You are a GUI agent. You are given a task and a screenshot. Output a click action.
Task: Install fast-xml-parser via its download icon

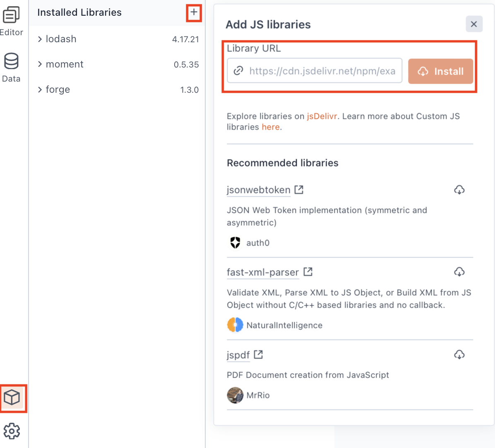pos(459,272)
